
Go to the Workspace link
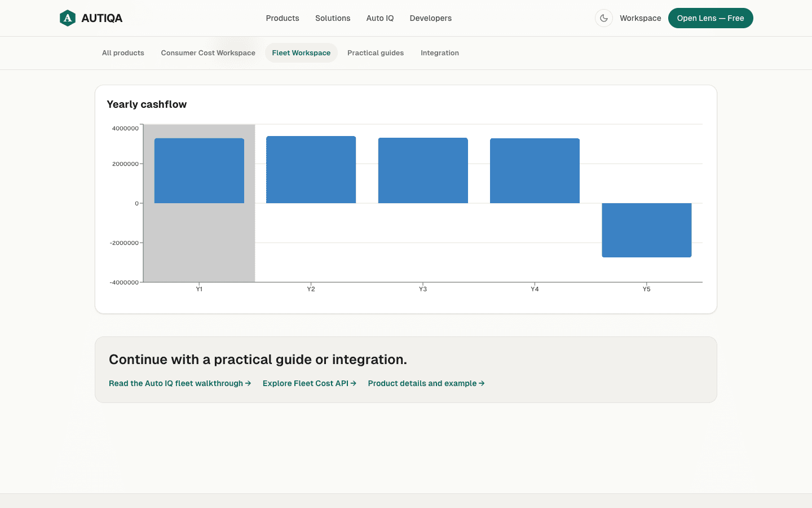(641, 18)
